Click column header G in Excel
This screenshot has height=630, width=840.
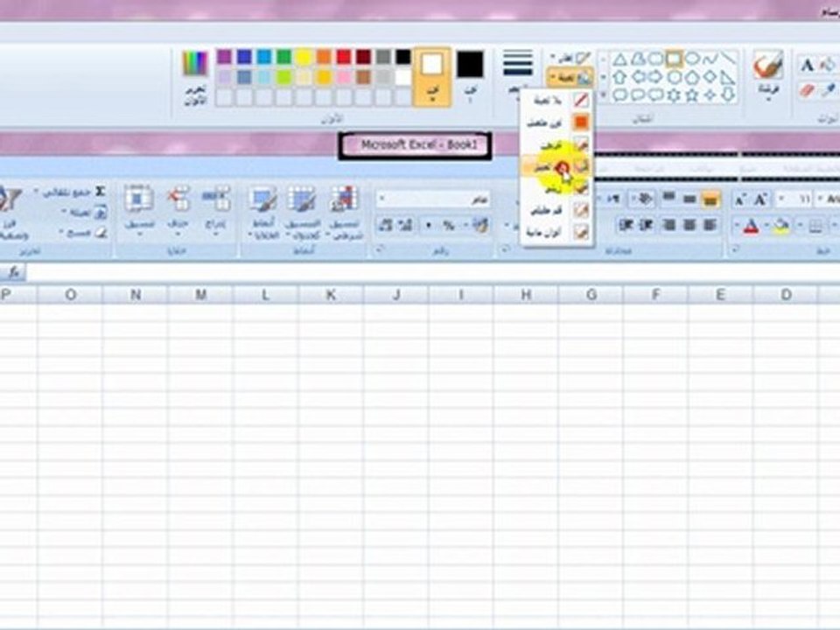pos(591,295)
